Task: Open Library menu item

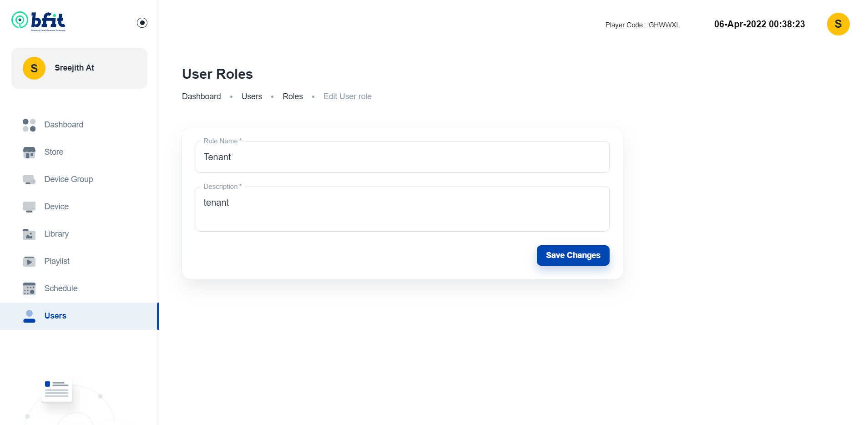Action: click(56, 234)
